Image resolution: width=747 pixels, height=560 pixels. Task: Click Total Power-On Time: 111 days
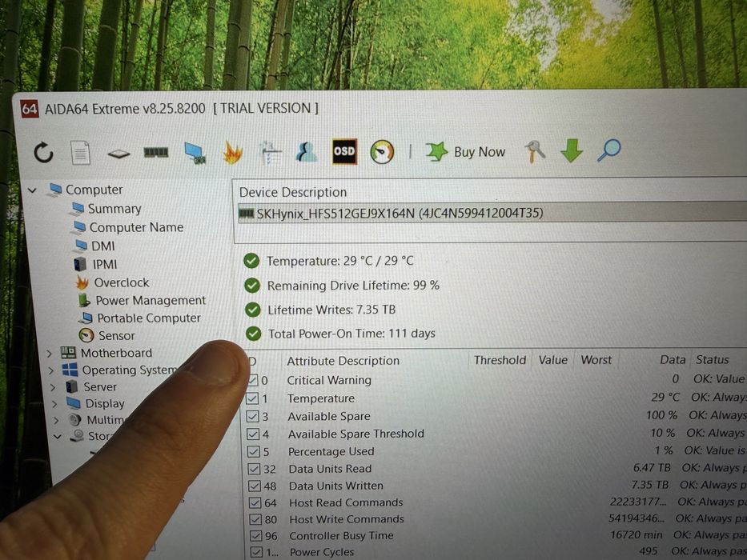click(351, 334)
